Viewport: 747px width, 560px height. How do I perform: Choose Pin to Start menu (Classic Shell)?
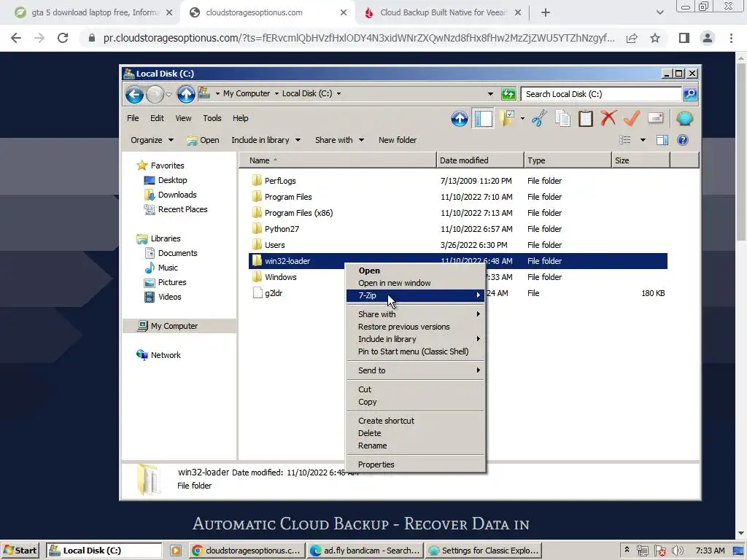(415, 351)
